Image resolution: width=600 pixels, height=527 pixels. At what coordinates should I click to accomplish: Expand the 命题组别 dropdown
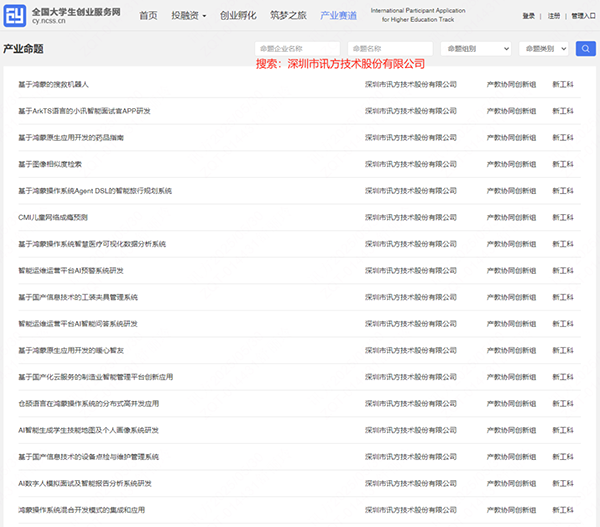tap(475, 49)
